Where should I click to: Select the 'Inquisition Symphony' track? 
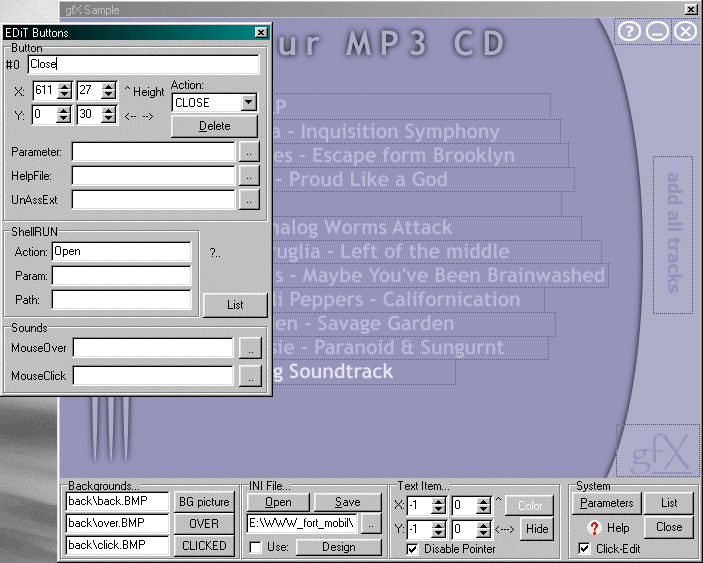(416, 131)
